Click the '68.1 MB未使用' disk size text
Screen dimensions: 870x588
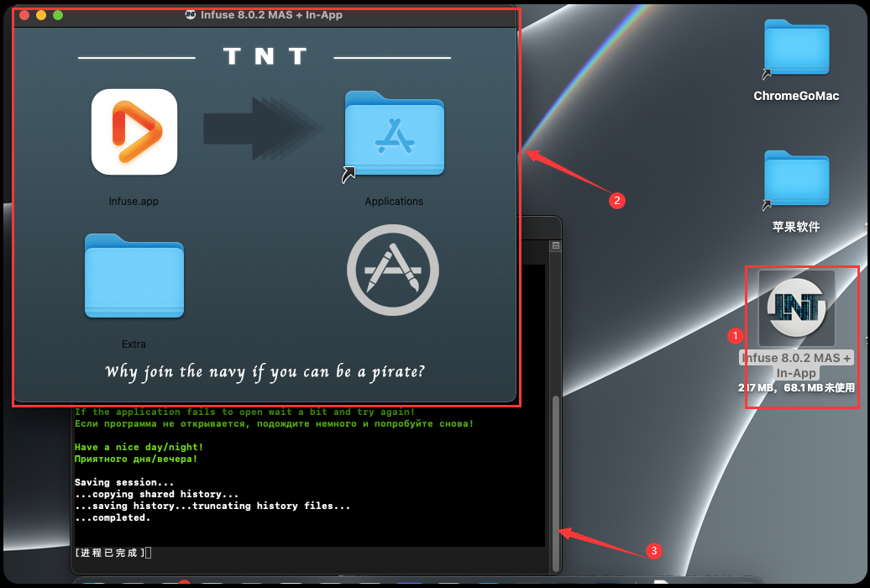pyautogui.click(x=820, y=387)
